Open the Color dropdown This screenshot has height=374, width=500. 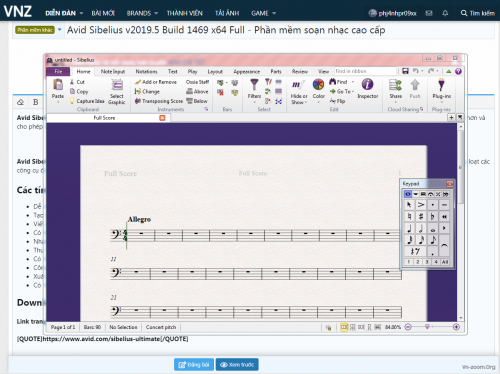click(x=318, y=91)
